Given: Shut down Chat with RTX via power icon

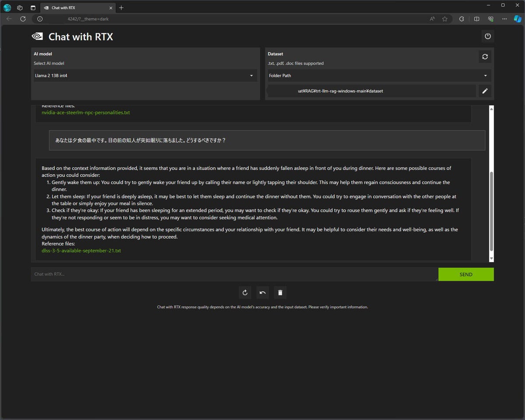Looking at the screenshot, I should pyautogui.click(x=487, y=36).
